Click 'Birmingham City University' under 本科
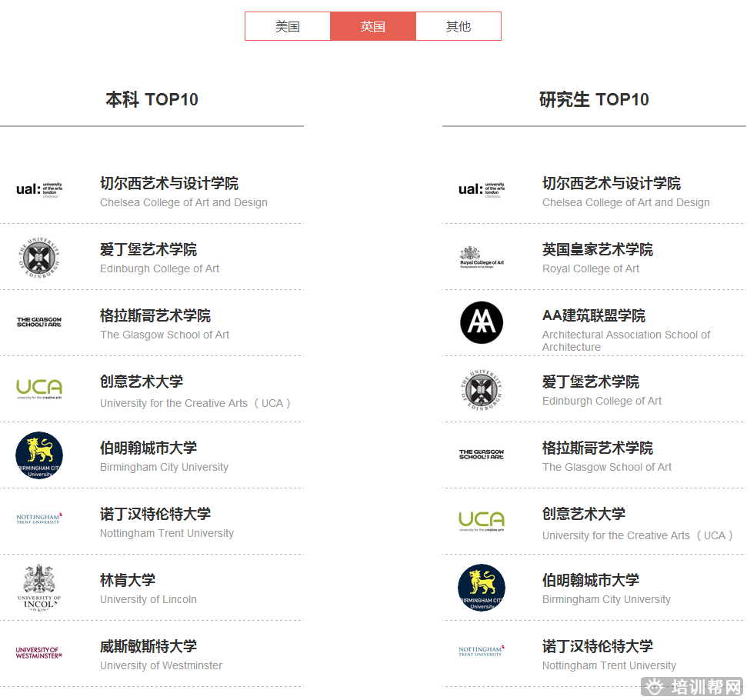The width and height of the screenshot is (747, 700). pos(165,467)
